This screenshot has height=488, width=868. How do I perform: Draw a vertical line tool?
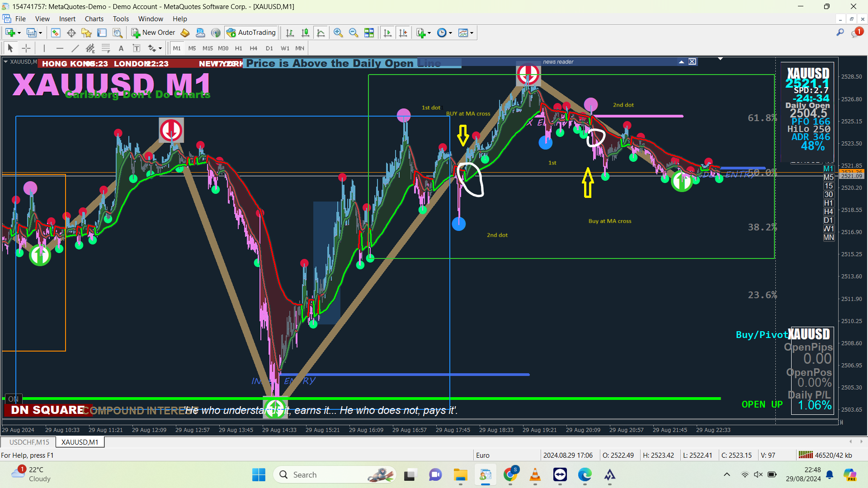coord(44,48)
